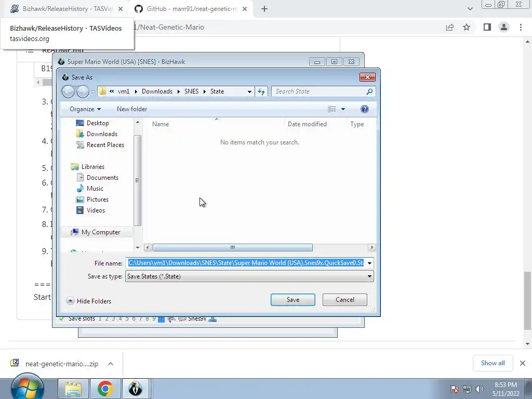Open a new Chrome tab
532x399 pixels.
[264, 9]
